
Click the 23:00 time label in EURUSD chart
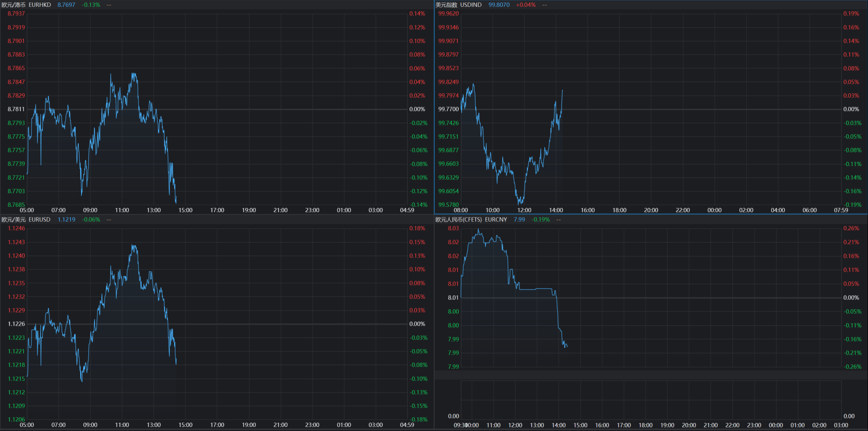coord(312,425)
